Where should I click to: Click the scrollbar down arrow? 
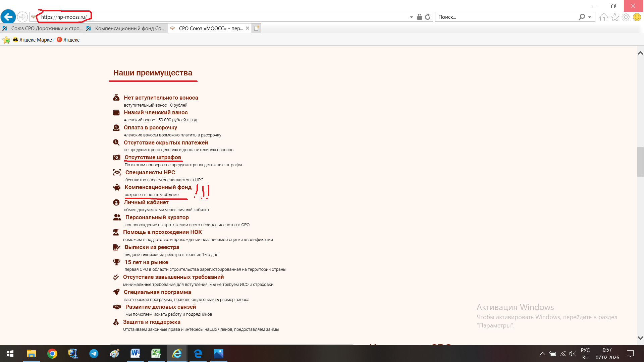click(x=640, y=338)
